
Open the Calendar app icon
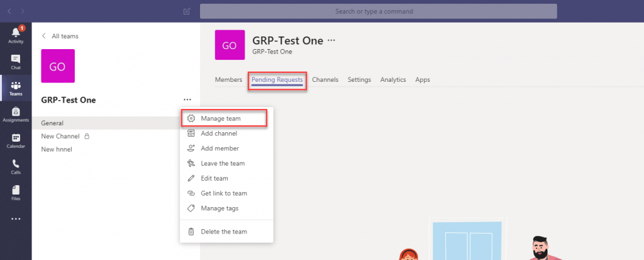[16, 140]
